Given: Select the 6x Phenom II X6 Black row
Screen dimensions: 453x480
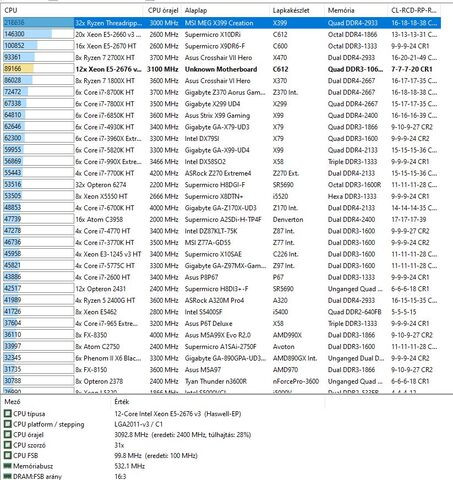Looking at the screenshot, I should tap(222, 358).
